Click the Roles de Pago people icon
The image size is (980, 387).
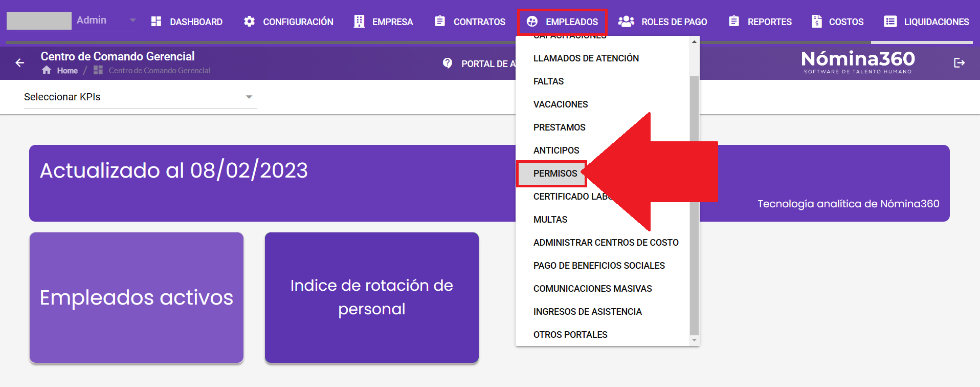pyautogui.click(x=626, y=21)
